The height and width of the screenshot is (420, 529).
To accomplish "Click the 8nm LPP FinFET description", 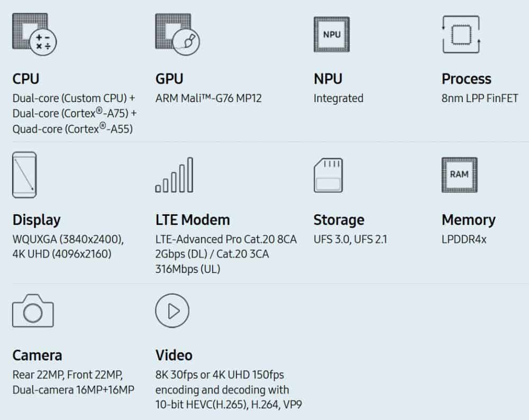I will point(480,98).
